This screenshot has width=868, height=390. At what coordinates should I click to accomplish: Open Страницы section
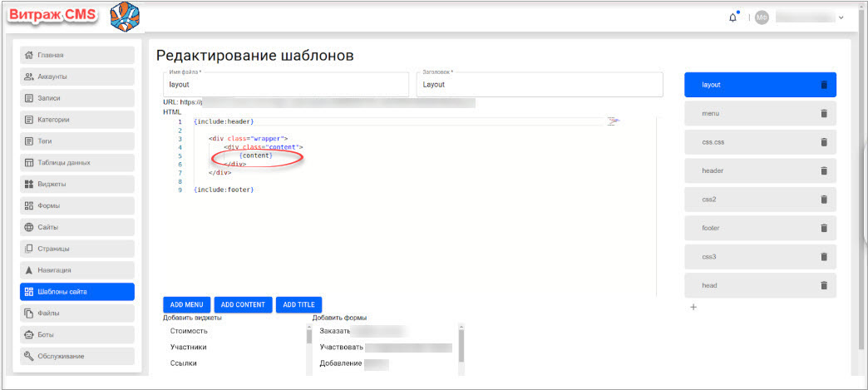point(77,249)
